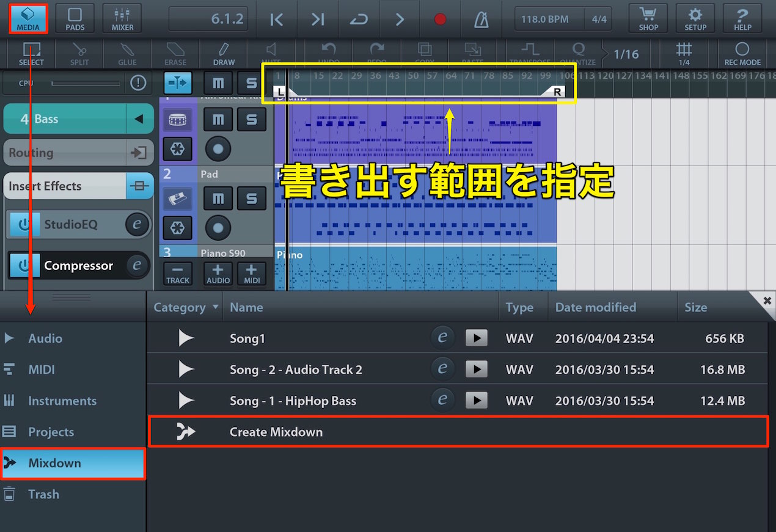
Task: Click the red record button
Action: 440,19
